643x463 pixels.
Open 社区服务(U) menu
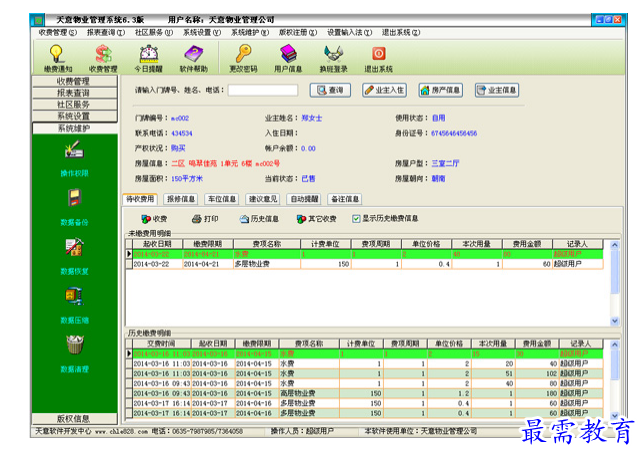point(154,32)
